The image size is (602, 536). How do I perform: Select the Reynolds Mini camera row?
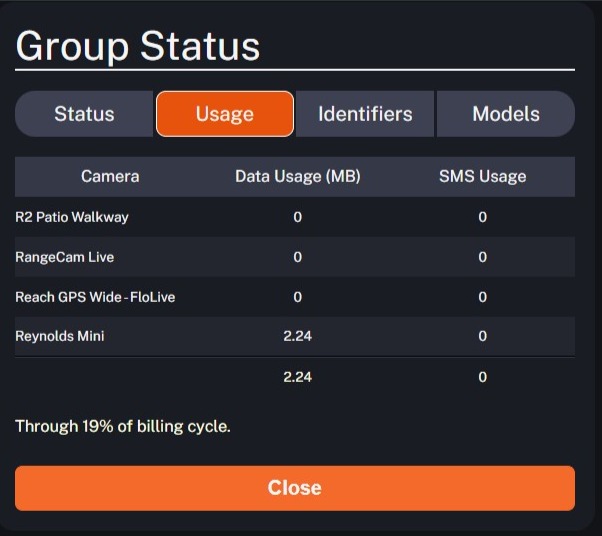(x=60, y=337)
